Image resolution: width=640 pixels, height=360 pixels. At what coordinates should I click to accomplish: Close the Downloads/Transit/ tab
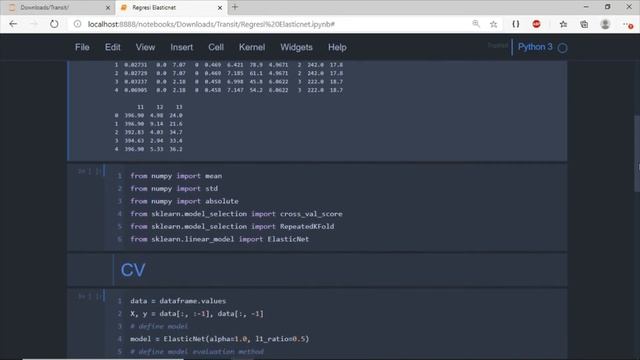[108, 7]
